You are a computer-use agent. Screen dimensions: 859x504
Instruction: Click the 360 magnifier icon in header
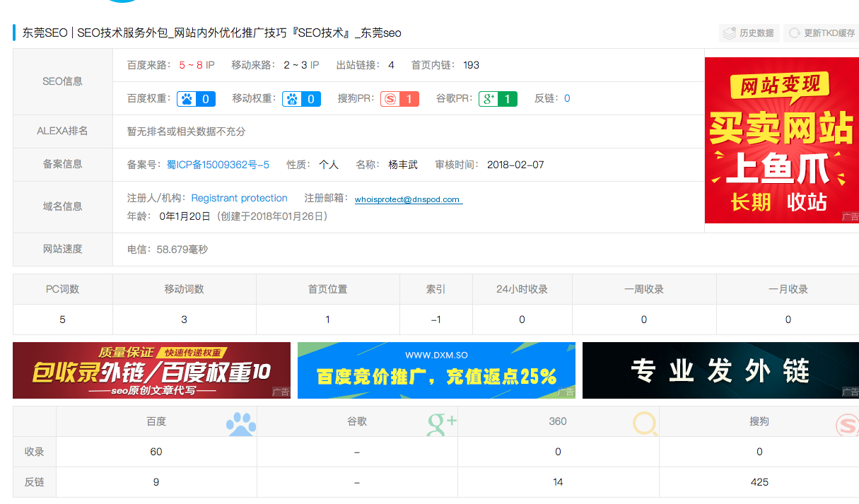point(644,424)
